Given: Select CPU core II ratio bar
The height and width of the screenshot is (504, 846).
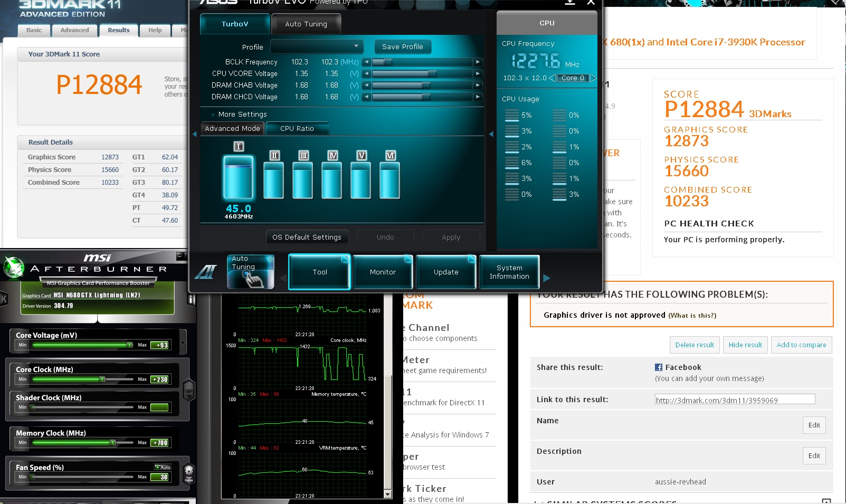Looking at the screenshot, I should tap(274, 180).
